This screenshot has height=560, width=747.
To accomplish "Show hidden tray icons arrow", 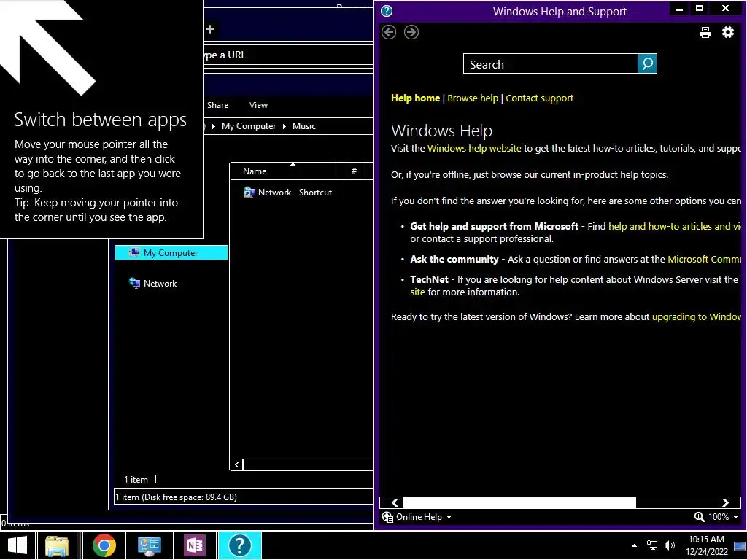I will coord(634,545).
